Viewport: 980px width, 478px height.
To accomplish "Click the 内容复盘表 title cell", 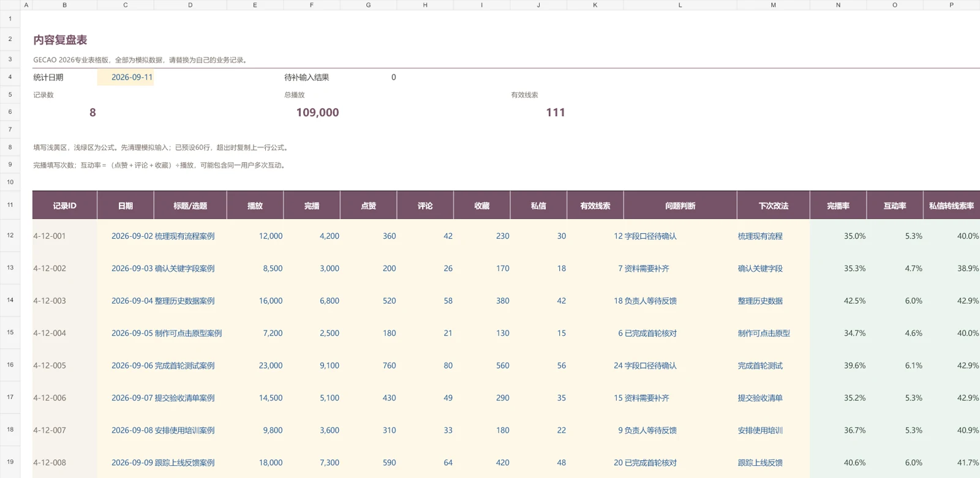I will [60, 40].
